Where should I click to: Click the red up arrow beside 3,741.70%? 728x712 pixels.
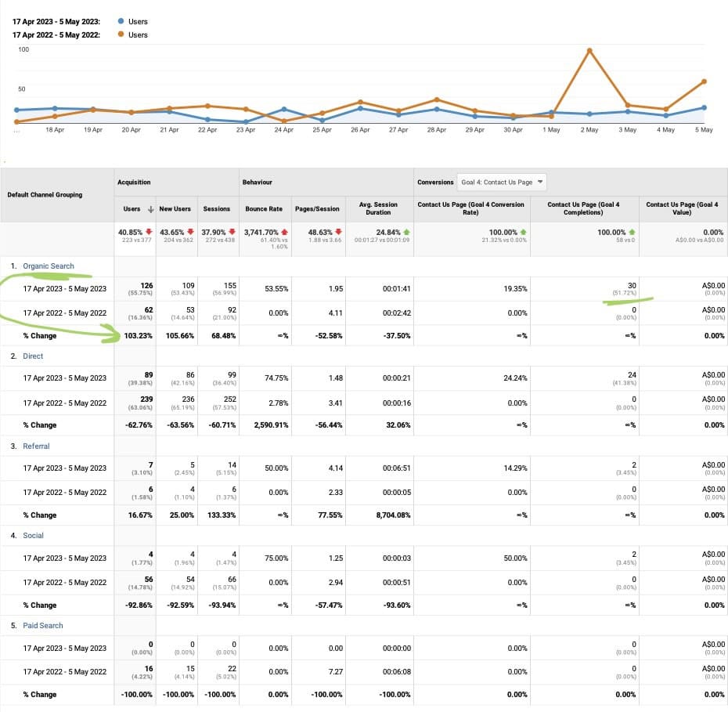tap(284, 232)
